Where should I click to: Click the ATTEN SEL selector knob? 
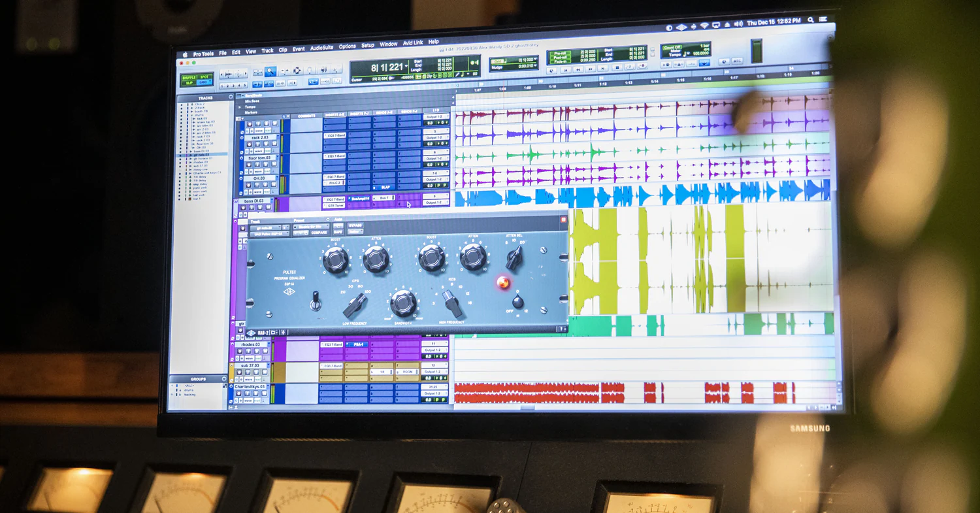(514, 257)
